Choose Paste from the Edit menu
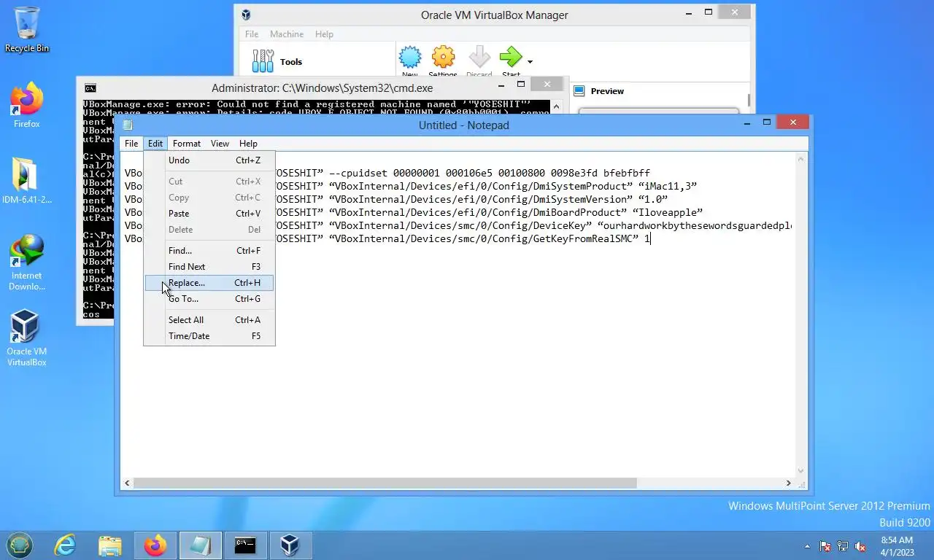This screenshot has height=560, width=934. pyautogui.click(x=209, y=214)
